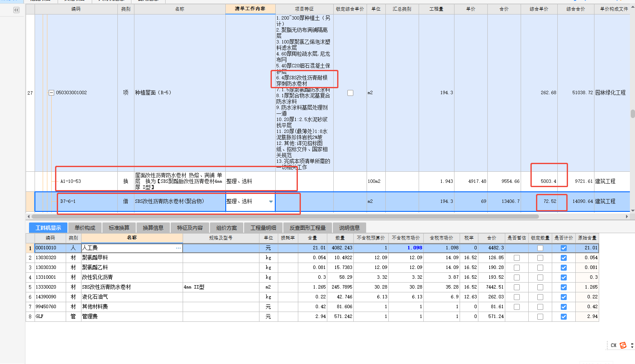The height and width of the screenshot is (364, 635).
Task: Open the 工程量明细 tab
Action: coord(263,228)
